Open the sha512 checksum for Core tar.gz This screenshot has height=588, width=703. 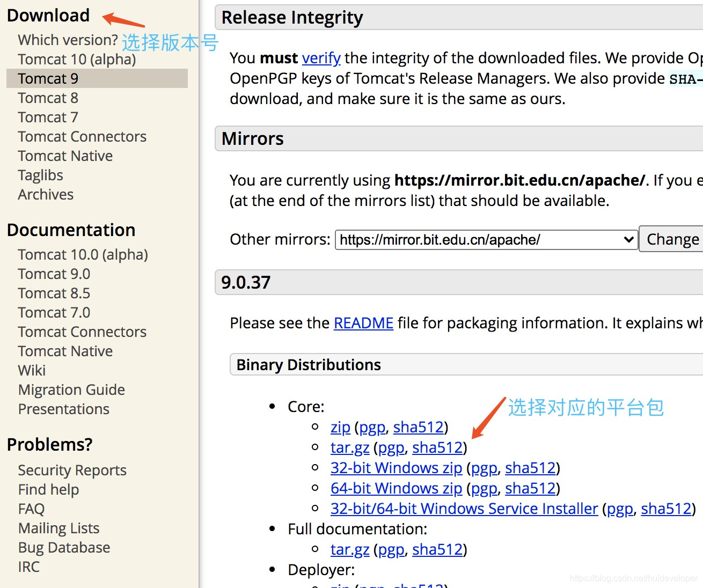(x=437, y=447)
